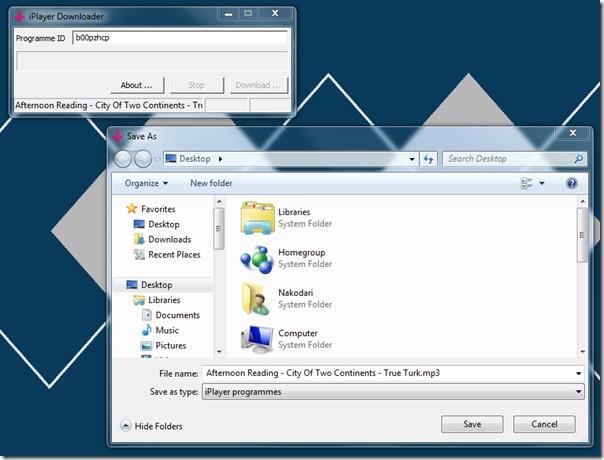Expand the File name dropdown arrow
604x460 pixels.
pos(578,373)
